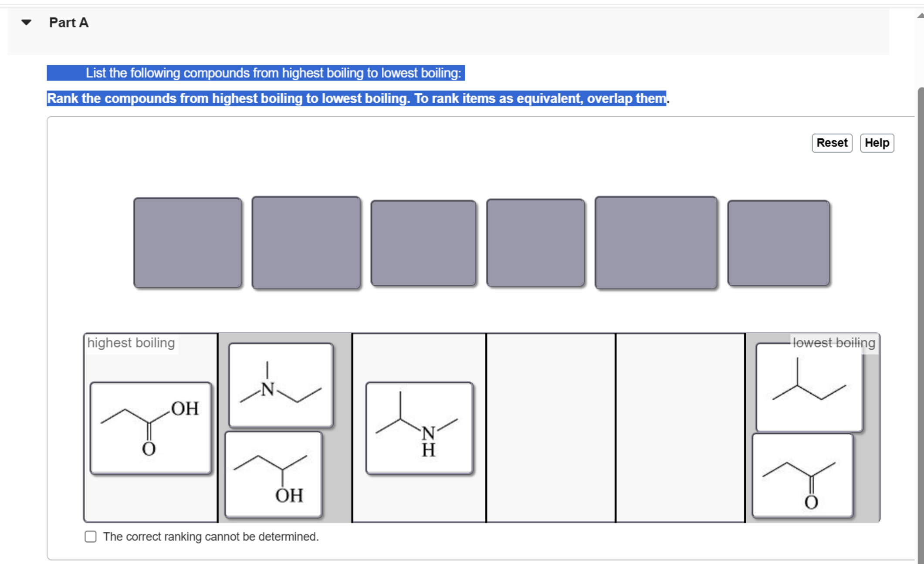
Task: Click the second empty gray placeholder box
Action: click(306, 243)
